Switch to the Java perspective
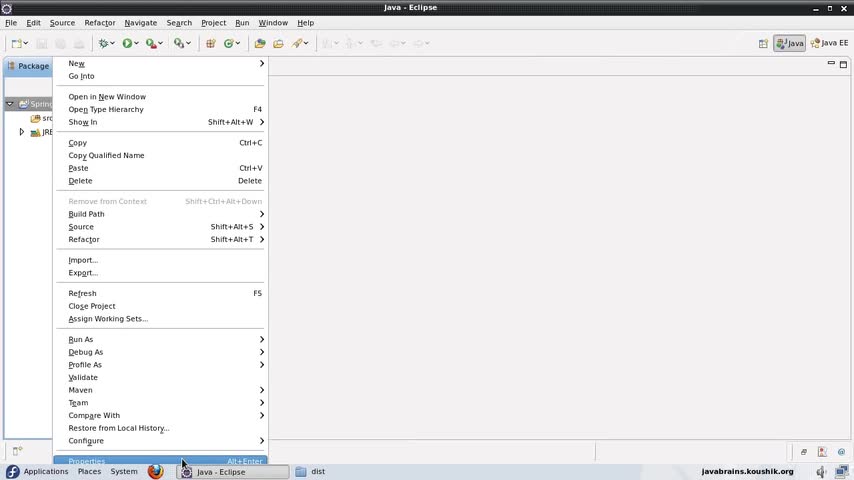 790,43
